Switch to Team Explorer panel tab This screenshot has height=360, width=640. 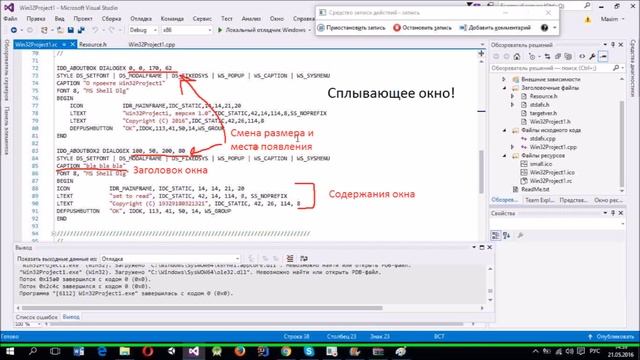tap(539, 200)
